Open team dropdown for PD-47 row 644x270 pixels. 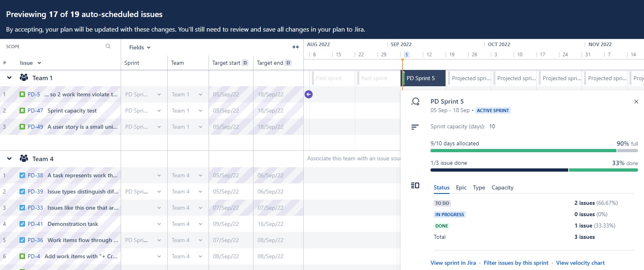(200, 111)
